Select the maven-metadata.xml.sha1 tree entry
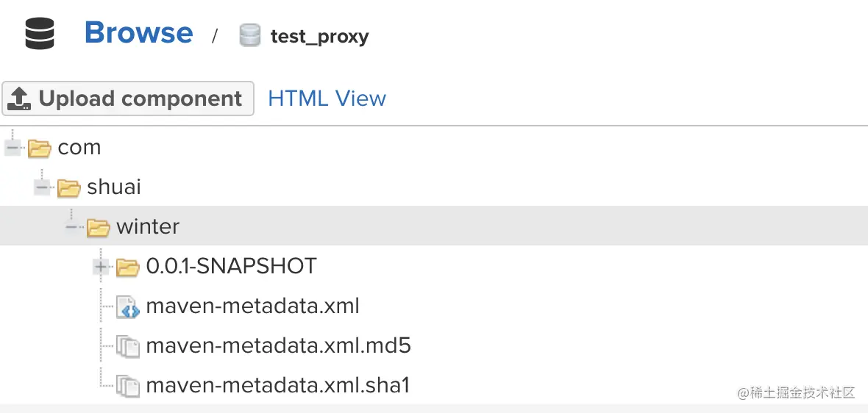This screenshot has height=413, width=868. [277, 385]
